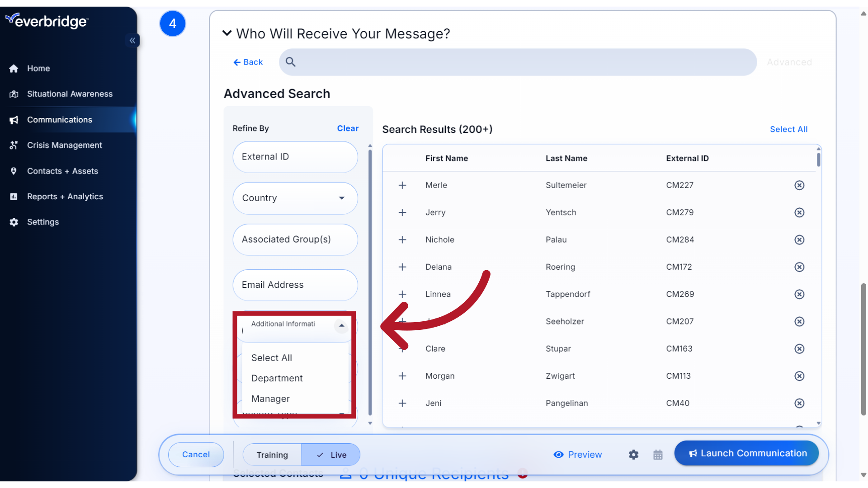This screenshot has width=868, height=488.
Task: Launch the communication button
Action: coord(746,453)
